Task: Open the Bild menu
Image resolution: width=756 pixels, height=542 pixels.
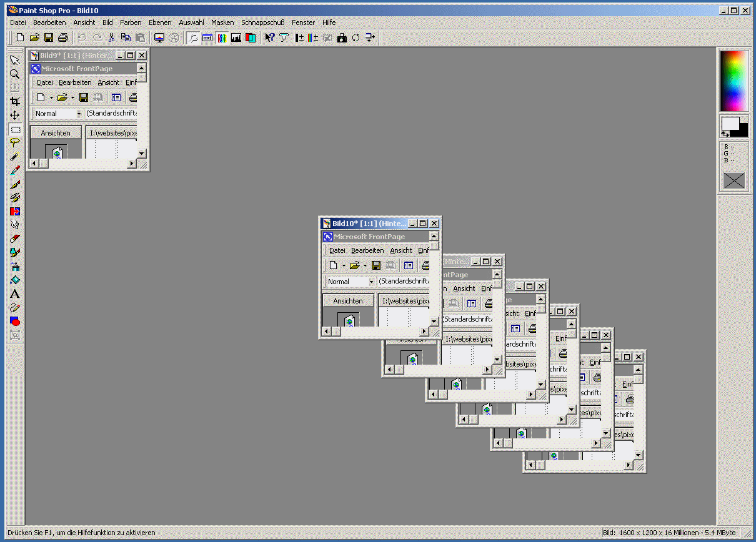Action: [107, 22]
